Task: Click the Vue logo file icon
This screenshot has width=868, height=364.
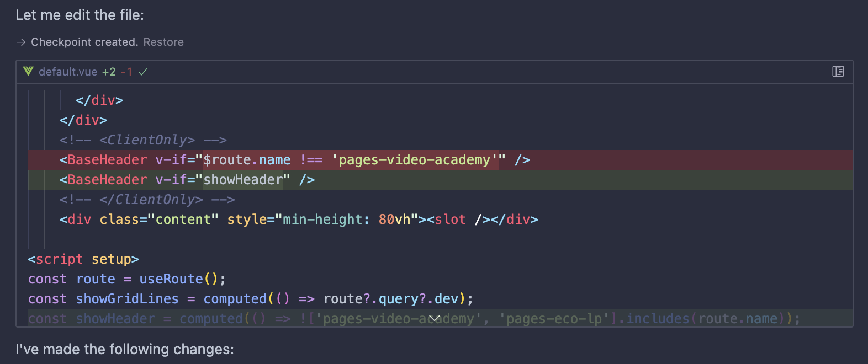Action: click(28, 71)
